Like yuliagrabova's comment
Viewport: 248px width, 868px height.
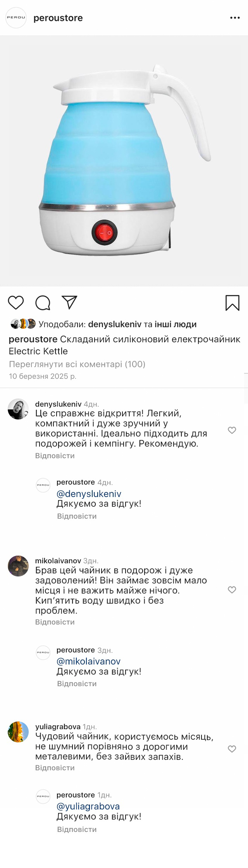coord(232,749)
